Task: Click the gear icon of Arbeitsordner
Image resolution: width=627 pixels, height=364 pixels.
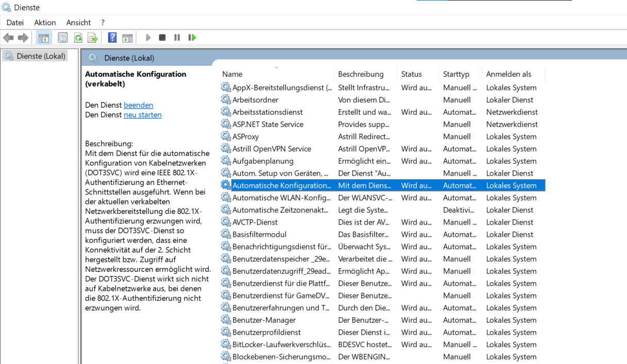Action: coord(226,100)
